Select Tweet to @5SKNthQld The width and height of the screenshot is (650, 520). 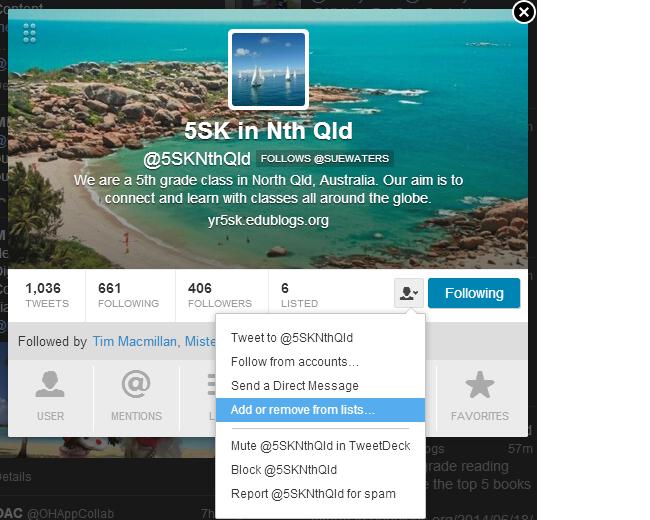coord(320,338)
